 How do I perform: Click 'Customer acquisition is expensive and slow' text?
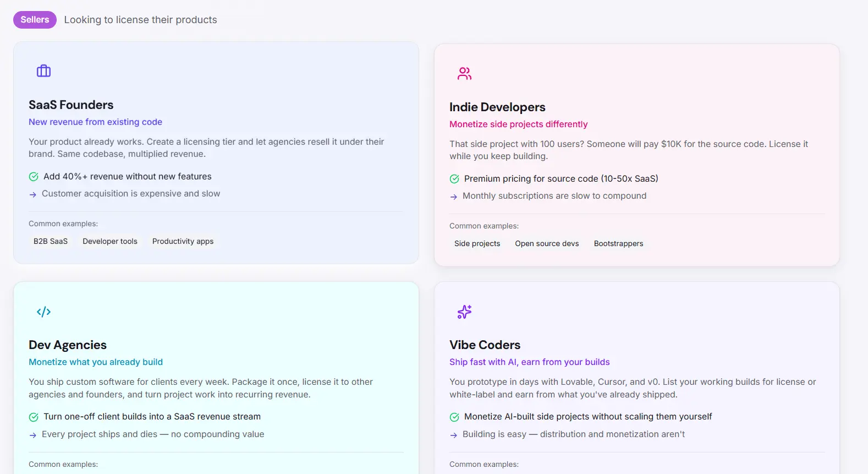(131, 193)
